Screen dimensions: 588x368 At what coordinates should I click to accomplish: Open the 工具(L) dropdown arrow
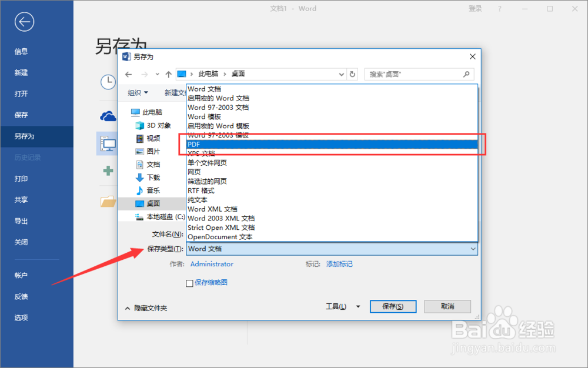click(358, 306)
